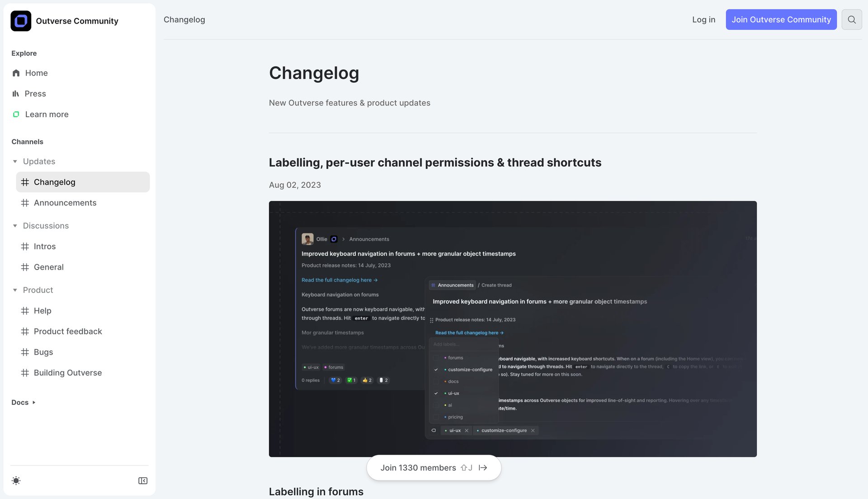The image size is (868, 499).
Task: Open Press via the bar-chart icon
Action: coord(16,94)
